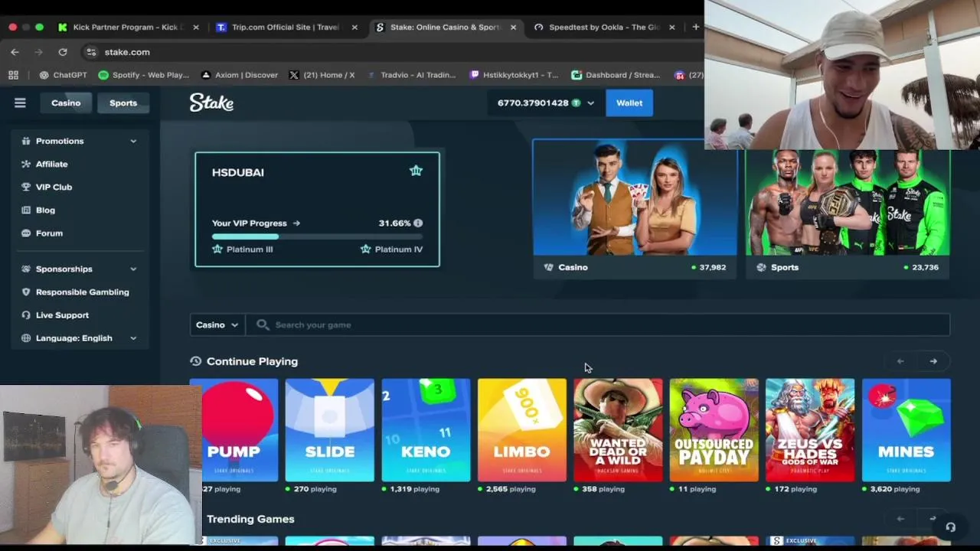Click the Continue Playing history icon
Screen dimensions: 980x551
point(196,361)
